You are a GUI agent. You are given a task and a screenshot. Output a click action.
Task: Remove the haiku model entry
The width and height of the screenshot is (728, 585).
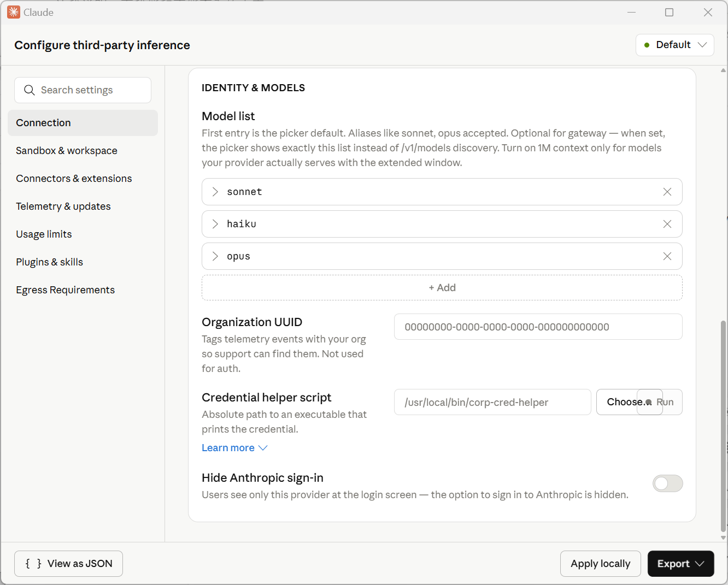pos(667,224)
